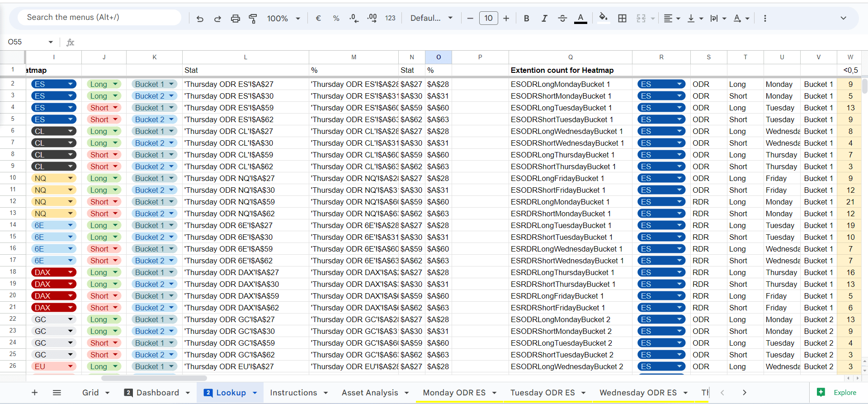Image resolution: width=868 pixels, height=404 pixels.
Task: Open the borders menu
Action: pyautogui.click(x=622, y=18)
